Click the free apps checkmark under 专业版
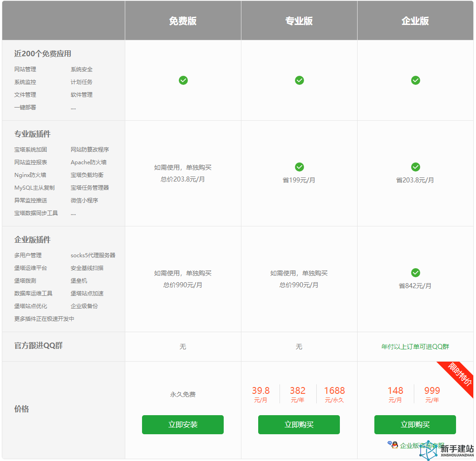 [x=299, y=80]
